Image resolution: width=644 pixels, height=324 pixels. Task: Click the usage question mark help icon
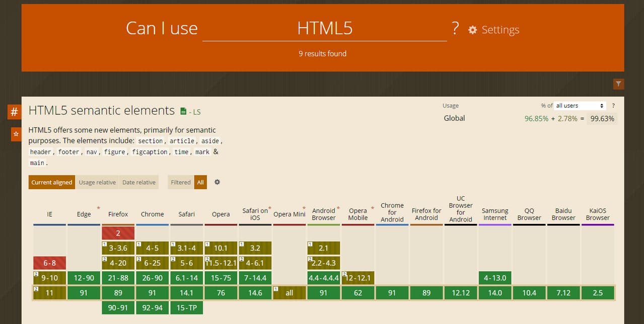pos(613,106)
